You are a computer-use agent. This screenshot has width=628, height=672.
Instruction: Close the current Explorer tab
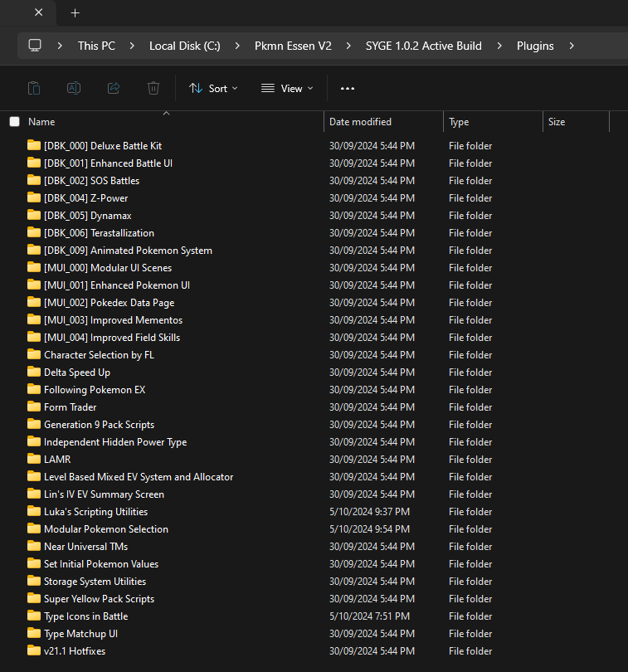tap(38, 12)
